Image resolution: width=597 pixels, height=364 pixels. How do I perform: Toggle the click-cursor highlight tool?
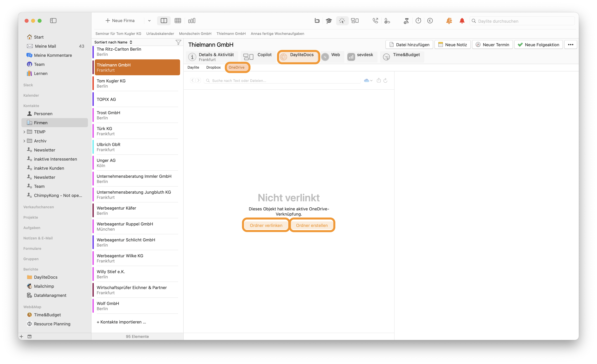coord(342,21)
